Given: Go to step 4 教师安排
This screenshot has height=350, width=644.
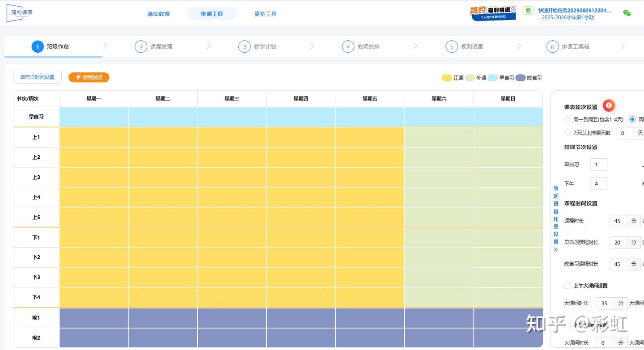Looking at the screenshot, I should click(361, 46).
